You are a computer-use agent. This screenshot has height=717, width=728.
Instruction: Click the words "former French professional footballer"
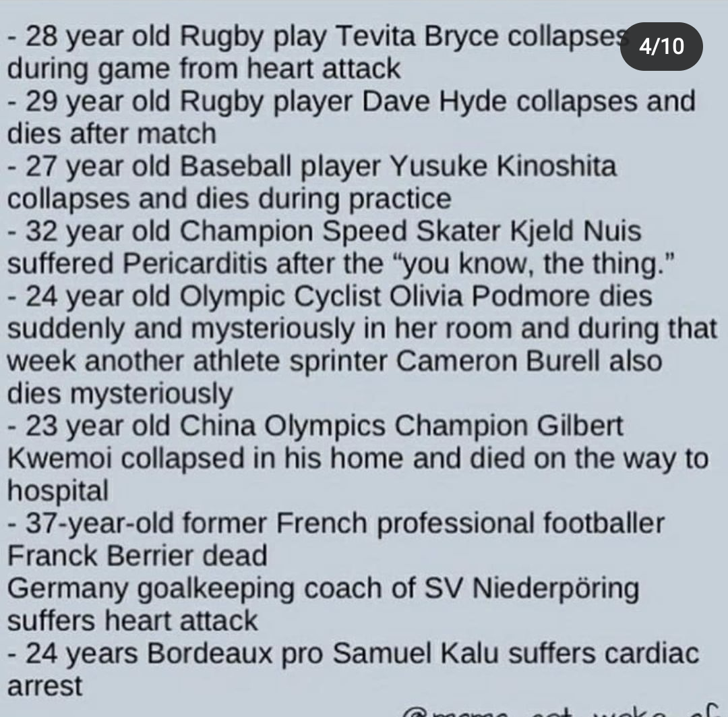click(x=423, y=523)
